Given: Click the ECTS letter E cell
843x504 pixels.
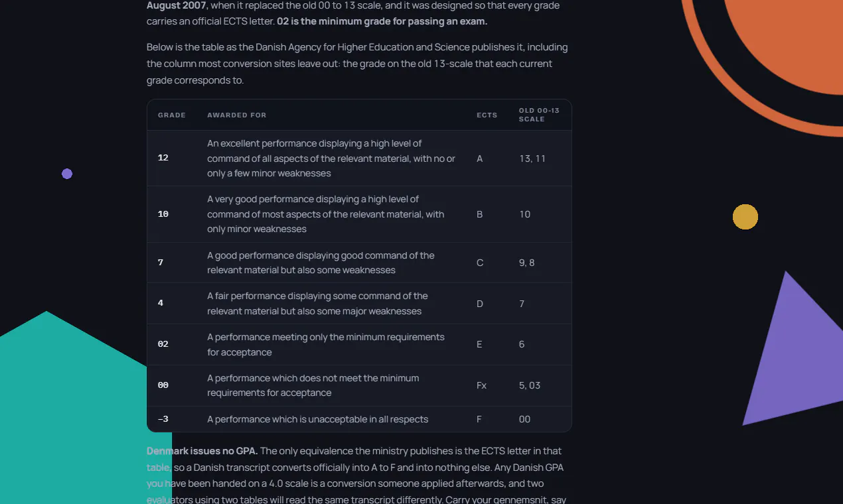Looking at the screenshot, I should pos(479,344).
